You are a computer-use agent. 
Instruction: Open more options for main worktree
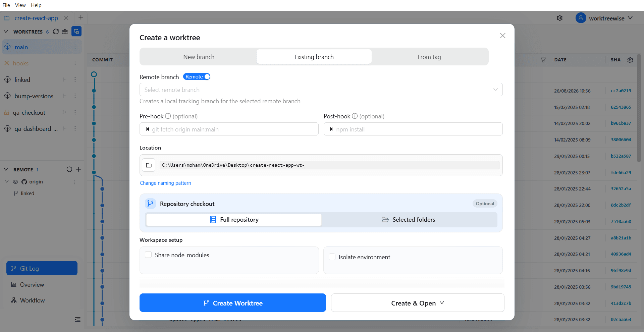click(75, 47)
